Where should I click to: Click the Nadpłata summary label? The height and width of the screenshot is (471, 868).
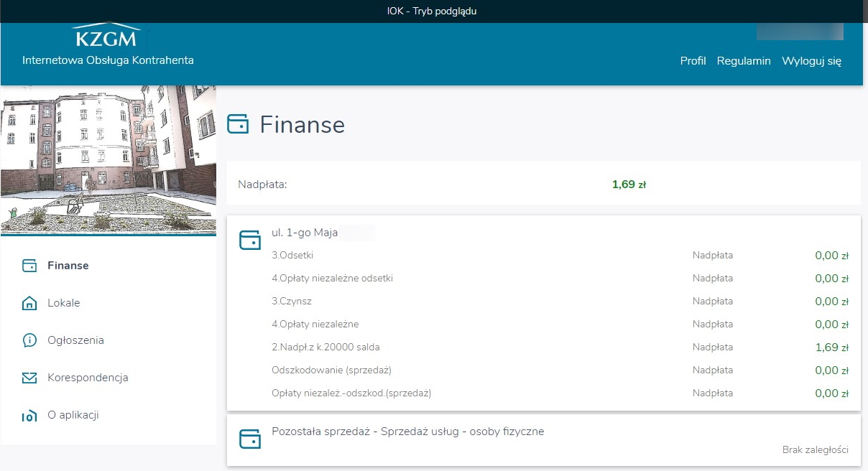click(x=262, y=185)
